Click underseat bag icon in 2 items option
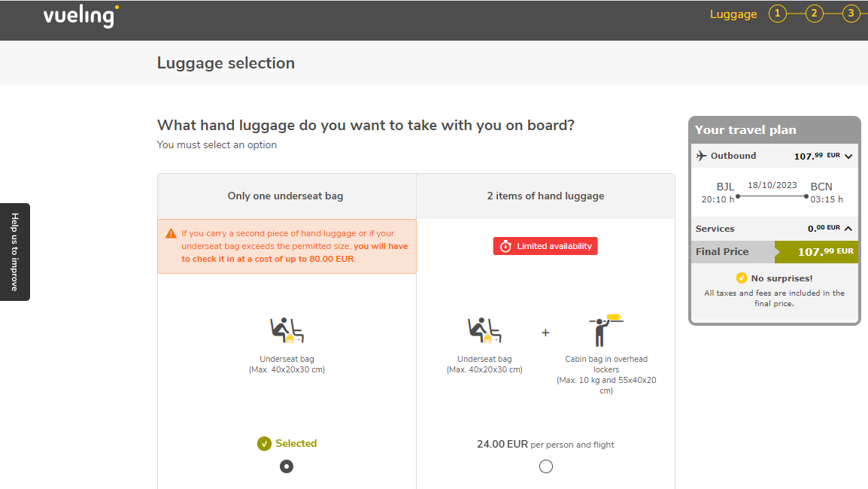The image size is (868, 489). (x=484, y=330)
